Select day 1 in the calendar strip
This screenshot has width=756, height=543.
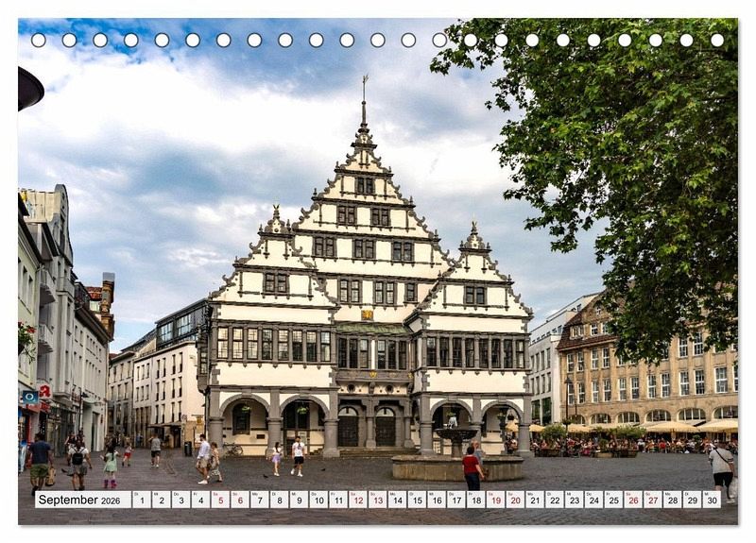point(141,500)
